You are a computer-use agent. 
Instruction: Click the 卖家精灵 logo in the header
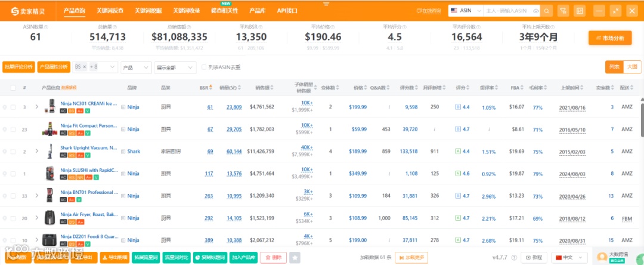[x=28, y=11]
